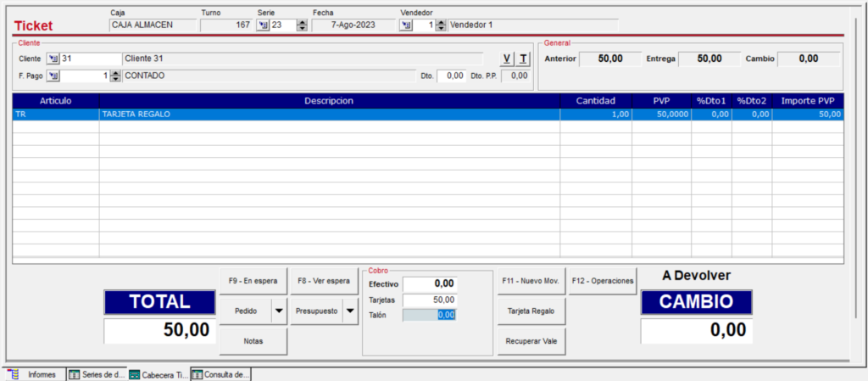Screen dimensions: 868x381
Task: Click the Tarjeta Regalo button
Action: click(531, 311)
